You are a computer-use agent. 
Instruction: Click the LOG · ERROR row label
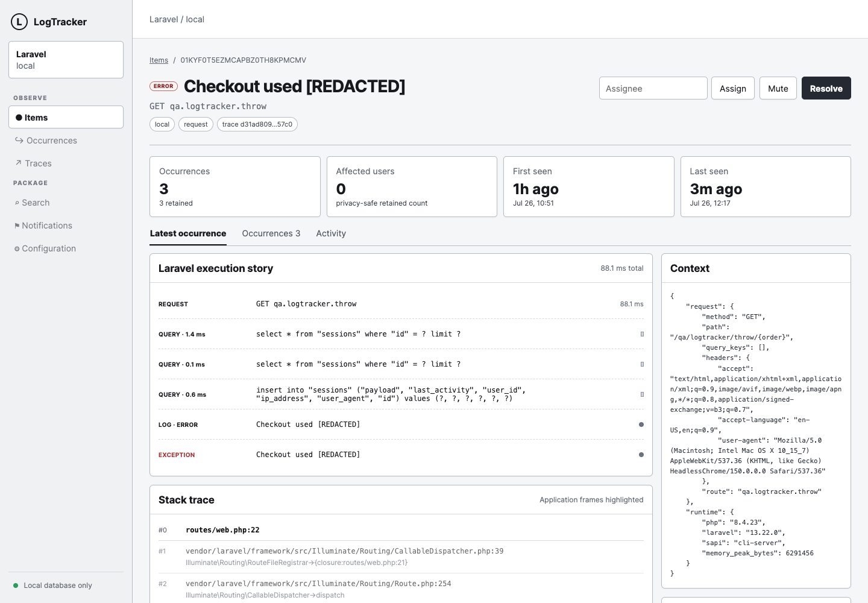(178, 425)
